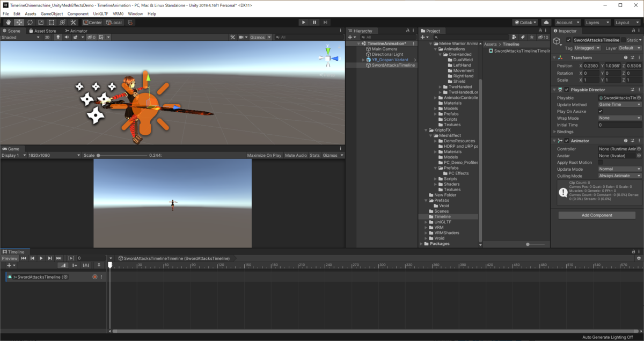The width and height of the screenshot is (644, 341).
Task: Toggle Apply Root Motion checkbox
Action: pyautogui.click(x=601, y=162)
